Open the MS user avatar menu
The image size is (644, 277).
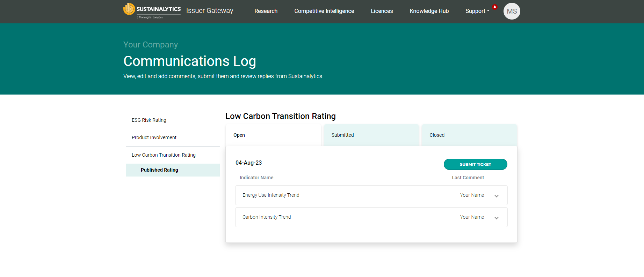[512, 11]
